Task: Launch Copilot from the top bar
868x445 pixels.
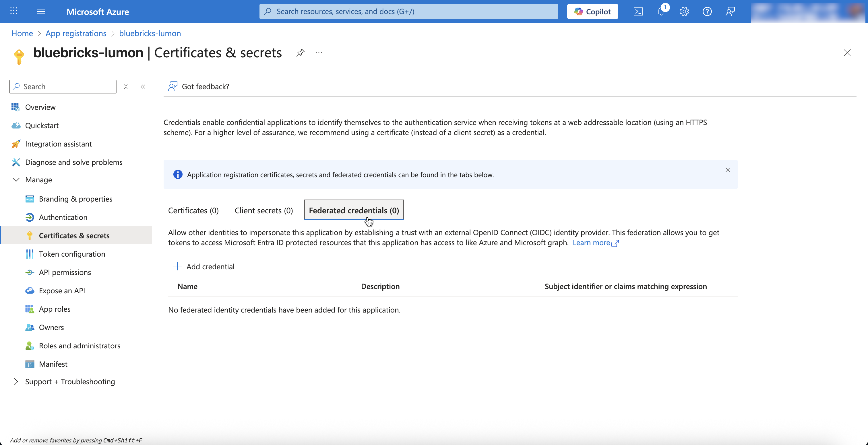Action: point(592,12)
